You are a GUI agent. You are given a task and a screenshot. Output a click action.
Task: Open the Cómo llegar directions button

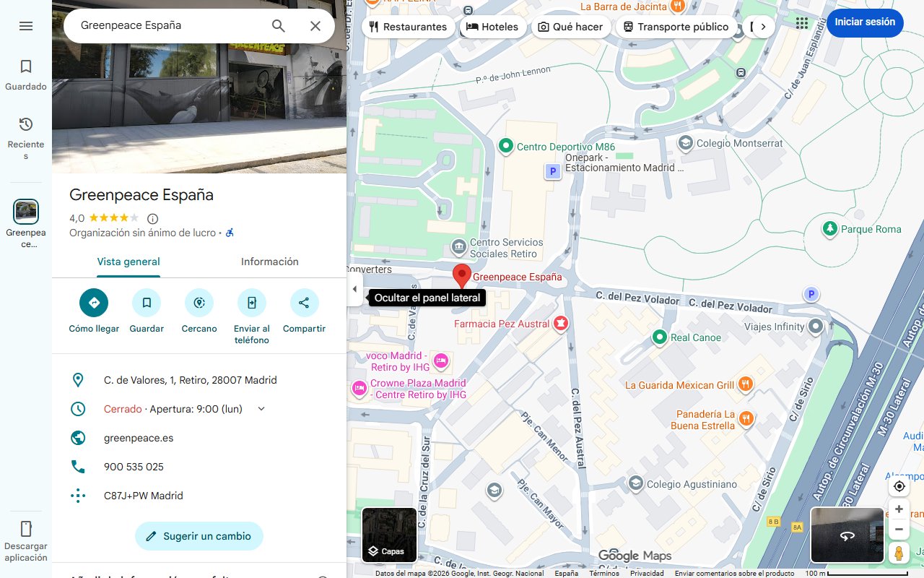click(x=94, y=303)
